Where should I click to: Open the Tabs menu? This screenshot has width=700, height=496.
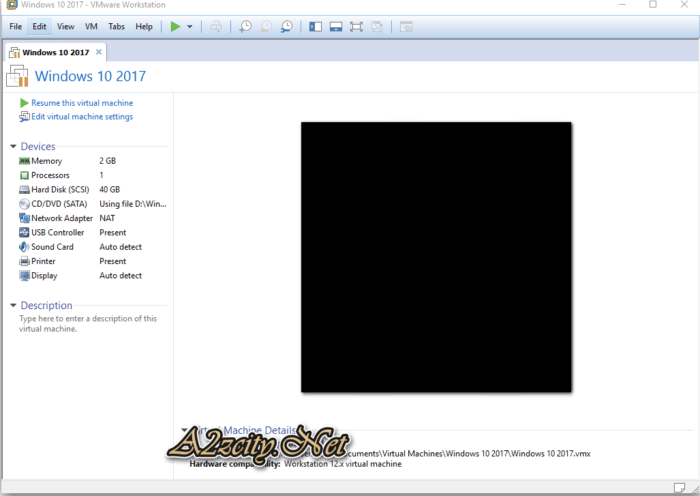[x=117, y=27]
